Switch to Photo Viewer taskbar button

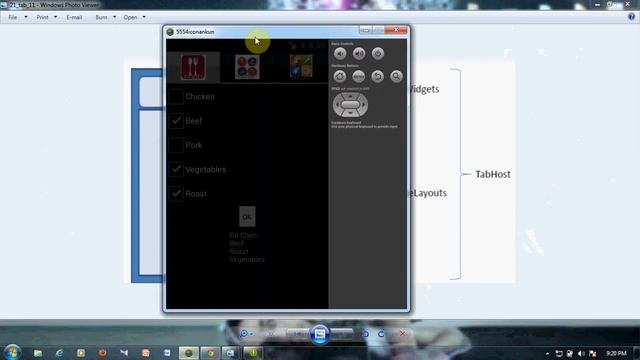click(231, 353)
